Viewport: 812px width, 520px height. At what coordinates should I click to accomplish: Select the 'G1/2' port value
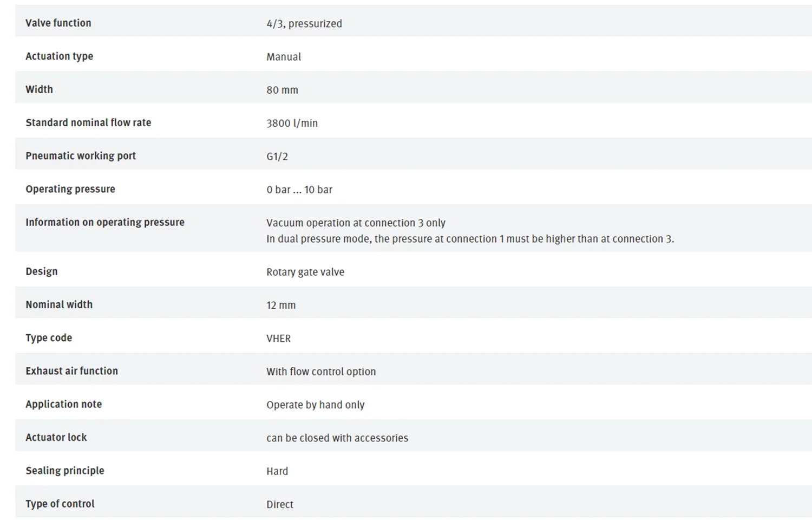tap(277, 157)
